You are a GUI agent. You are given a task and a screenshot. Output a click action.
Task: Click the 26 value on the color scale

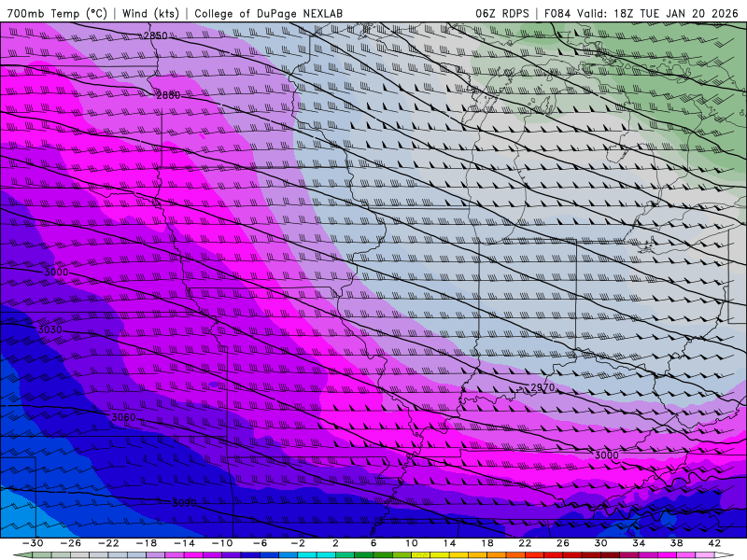click(x=563, y=543)
